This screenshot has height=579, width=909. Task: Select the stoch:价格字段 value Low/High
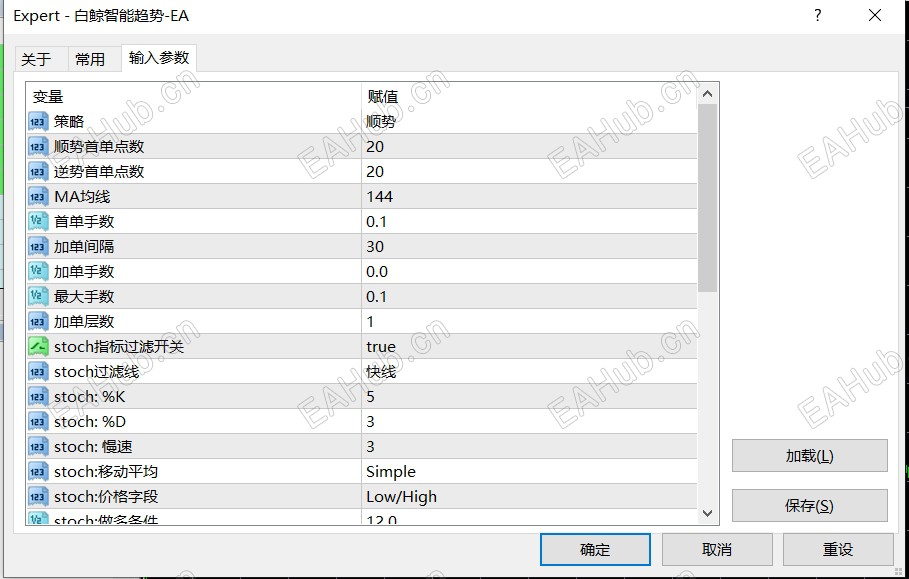pos(401,497)
